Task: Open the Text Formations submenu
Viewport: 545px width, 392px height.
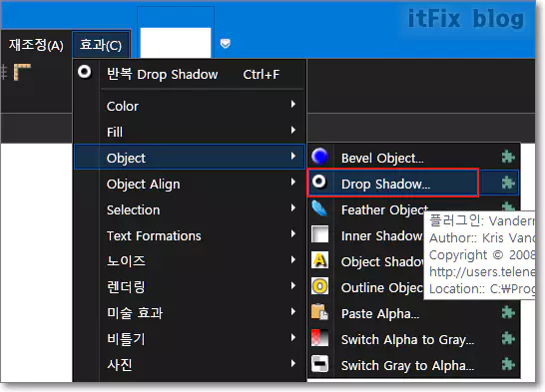Action: pos(190,235)
